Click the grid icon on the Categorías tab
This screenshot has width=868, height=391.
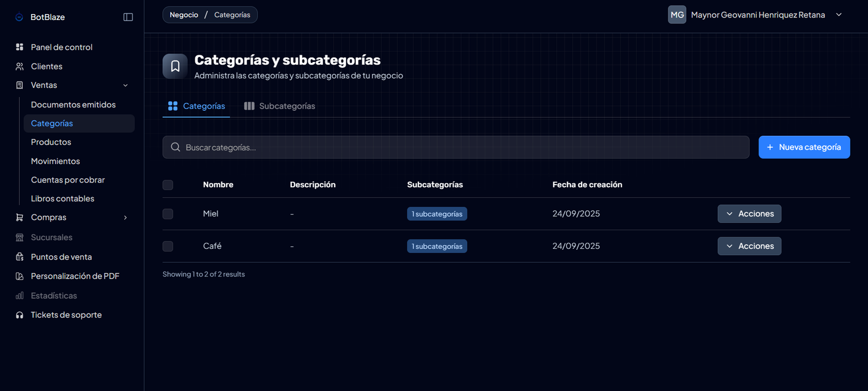pyautogui.click(x=173, y=106)
